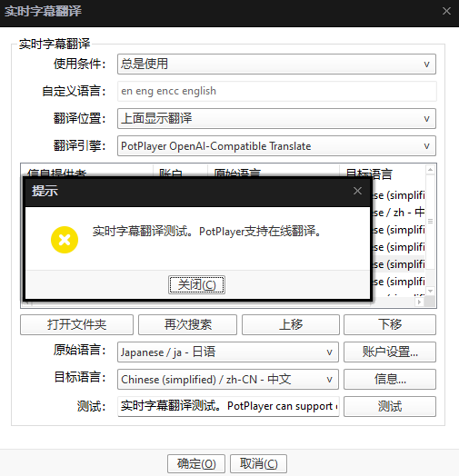Click the 自定义语言 input field
Viewport: 459px width, 476px height.
pos(276,91)
